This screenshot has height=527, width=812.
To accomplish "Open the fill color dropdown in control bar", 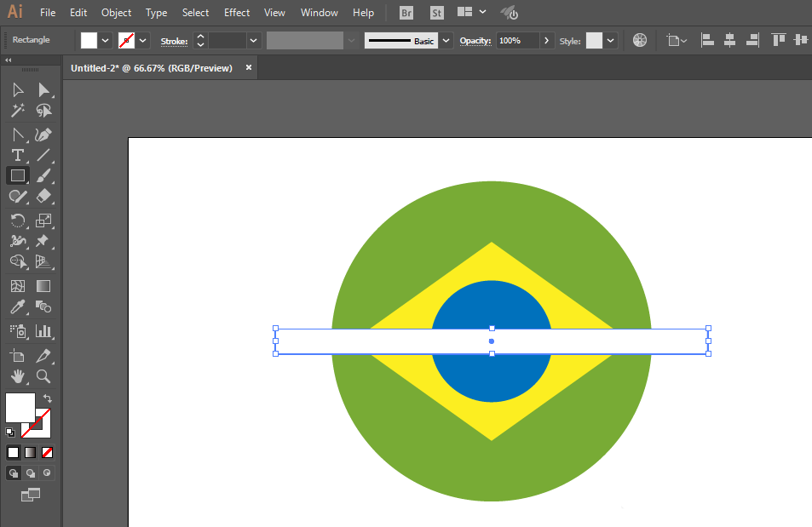I will (105, 40).
